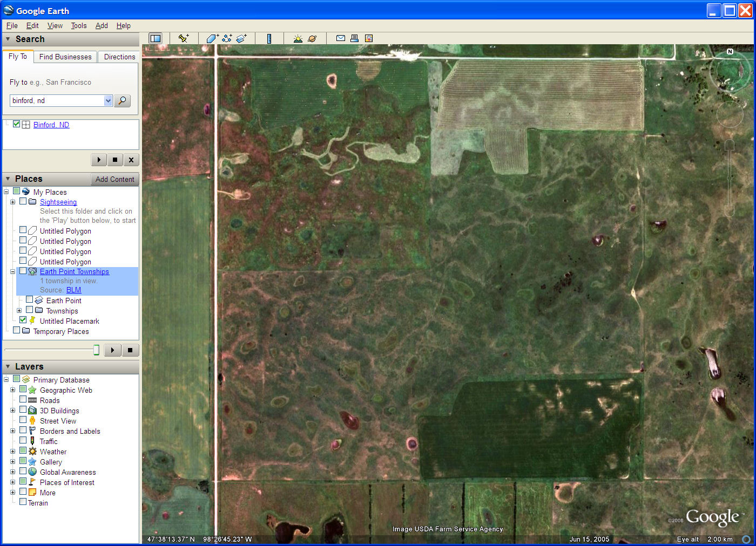Add a polygon using the toolbar

[x=212, y=38]
